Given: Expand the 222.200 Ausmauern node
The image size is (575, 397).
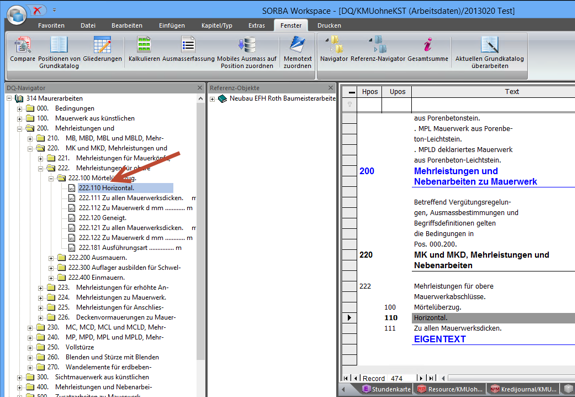Looking at the screenshot, I should pyautogui.click(x=51, y=258).
